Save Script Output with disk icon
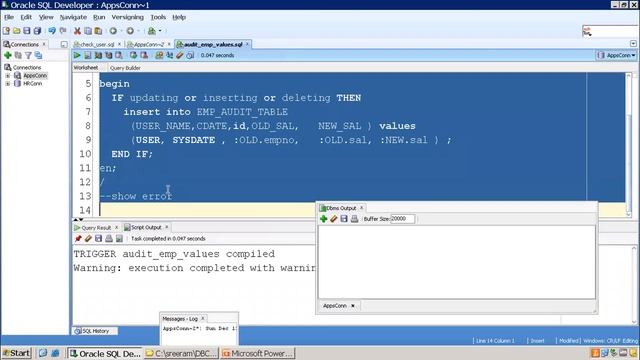The width and height of the screenshot is (640, 360). click(98, 238)
